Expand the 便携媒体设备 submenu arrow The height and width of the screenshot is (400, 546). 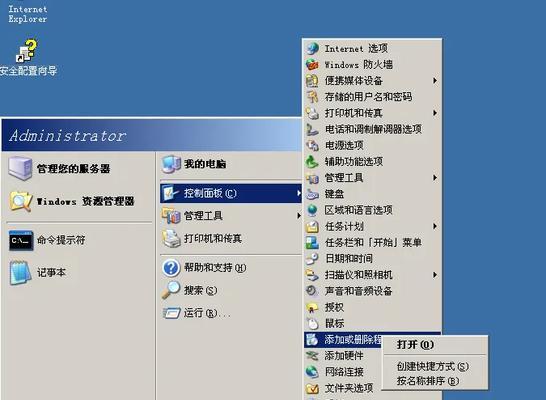[x=435, y=81]
